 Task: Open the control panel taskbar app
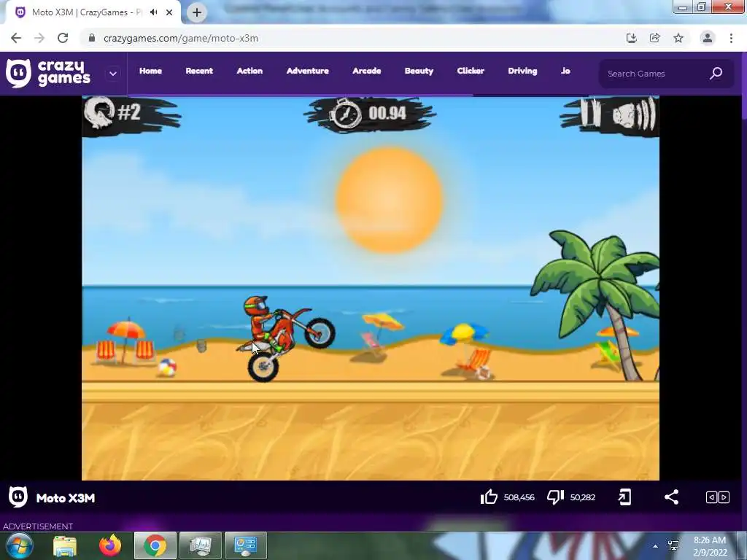(245, 545)
